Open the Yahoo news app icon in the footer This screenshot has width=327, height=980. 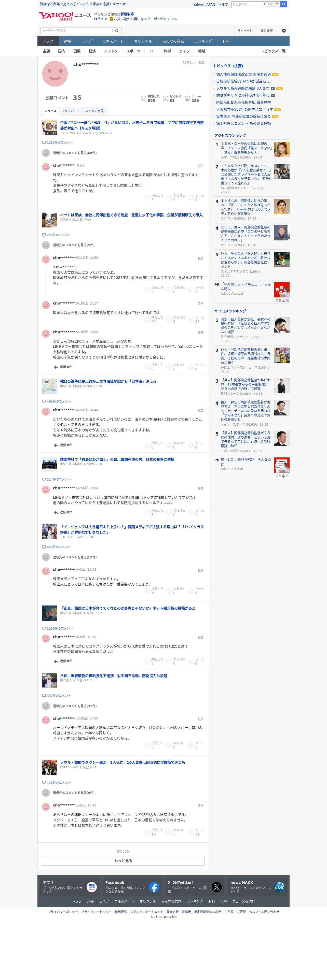(92, 887)
